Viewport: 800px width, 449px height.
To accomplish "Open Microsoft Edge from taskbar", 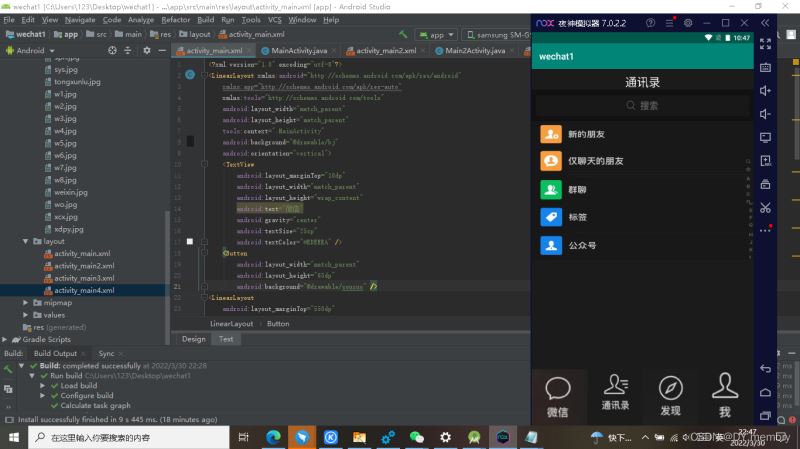I will (x=273, y=437).
